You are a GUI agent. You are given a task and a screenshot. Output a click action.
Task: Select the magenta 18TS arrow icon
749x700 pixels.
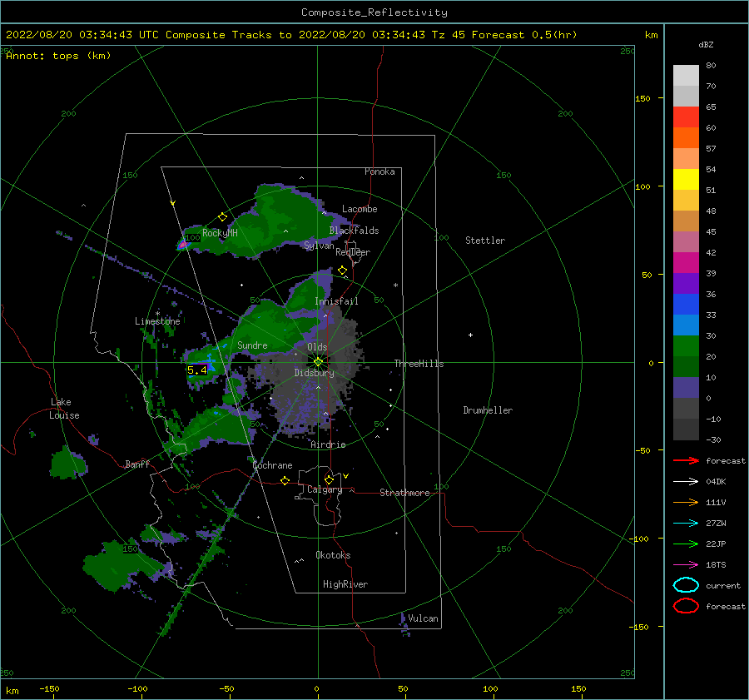click(686, 565)
